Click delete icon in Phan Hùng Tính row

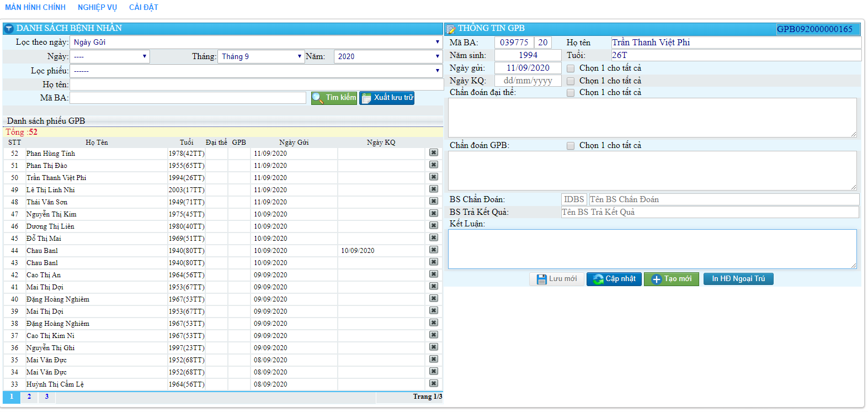434,153
